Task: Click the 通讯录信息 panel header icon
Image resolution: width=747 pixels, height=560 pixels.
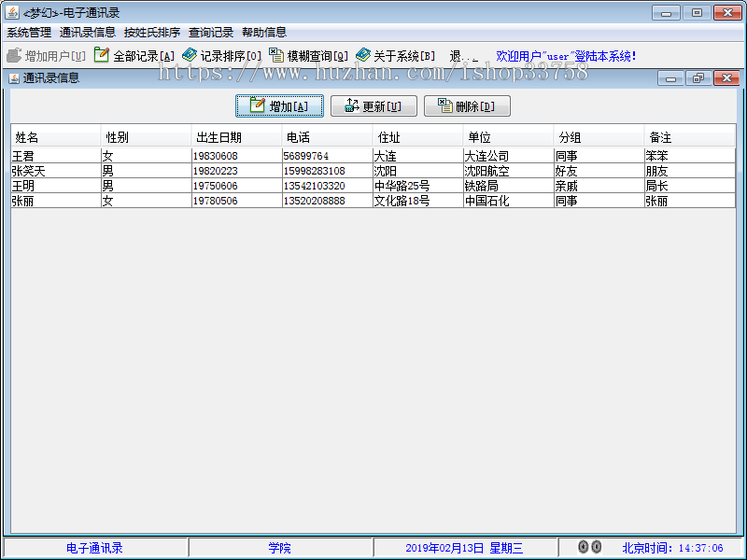Action: click(x=12, y=78)
